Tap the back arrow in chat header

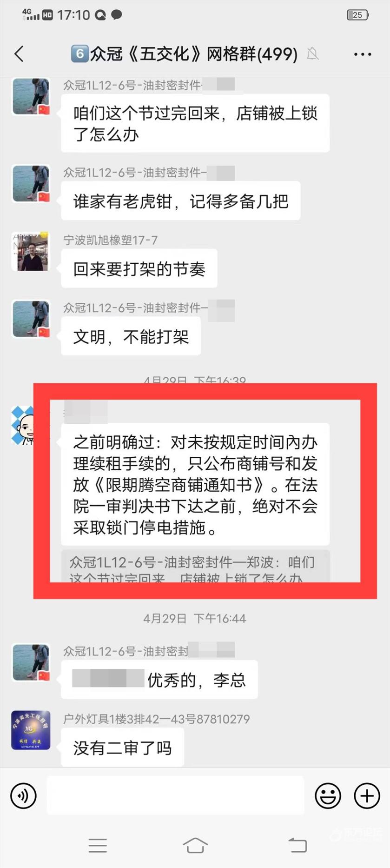point(19,54)
